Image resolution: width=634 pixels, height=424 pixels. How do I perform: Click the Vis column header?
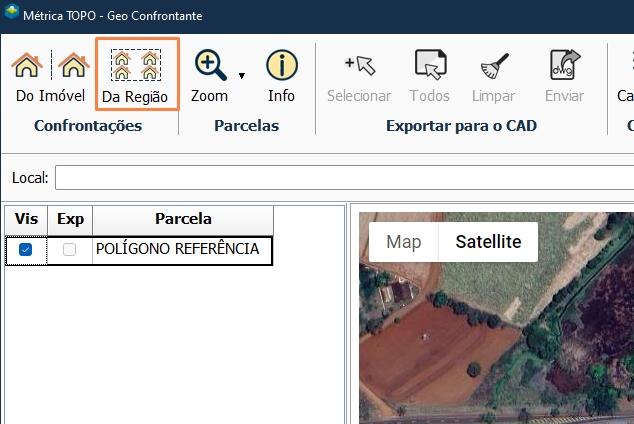(26, 219)
